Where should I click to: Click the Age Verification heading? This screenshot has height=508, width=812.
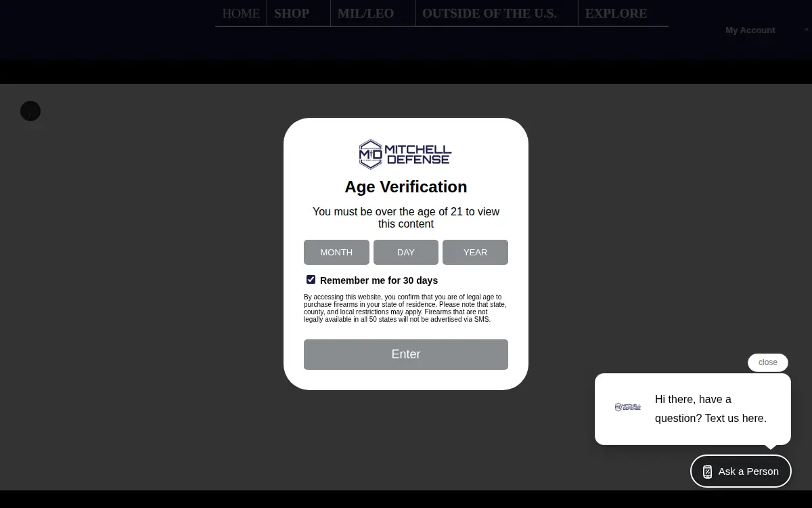pyautogui.click(x=406, y=187)
